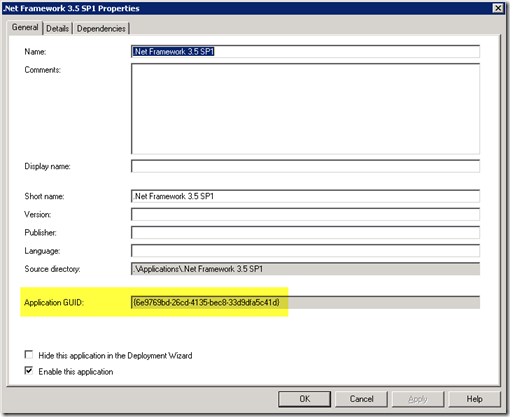Click the Help button

point(474,399)
